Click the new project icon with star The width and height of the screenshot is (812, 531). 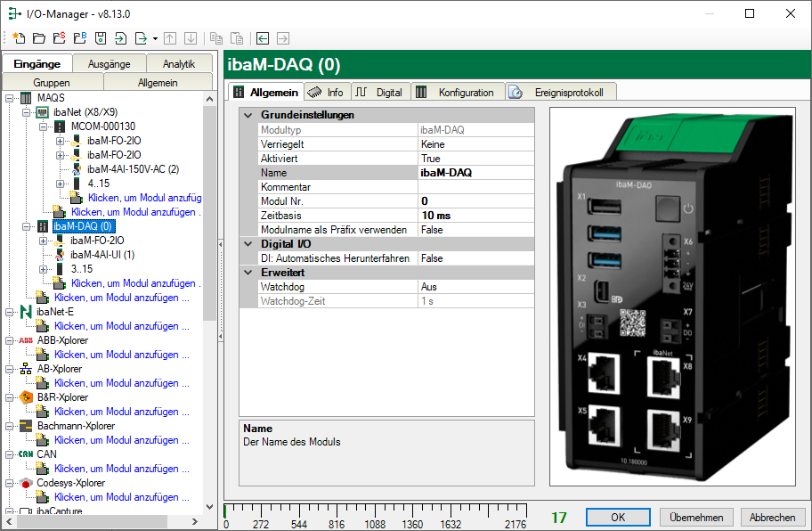click(18, 38)
